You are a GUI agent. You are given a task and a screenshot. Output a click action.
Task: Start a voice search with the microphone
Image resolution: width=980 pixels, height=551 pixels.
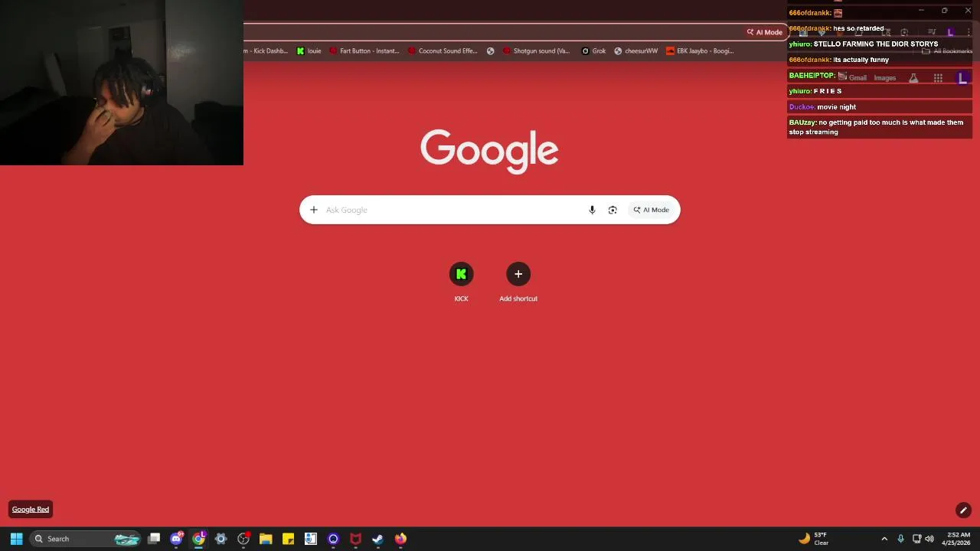[x=592, y=210]
